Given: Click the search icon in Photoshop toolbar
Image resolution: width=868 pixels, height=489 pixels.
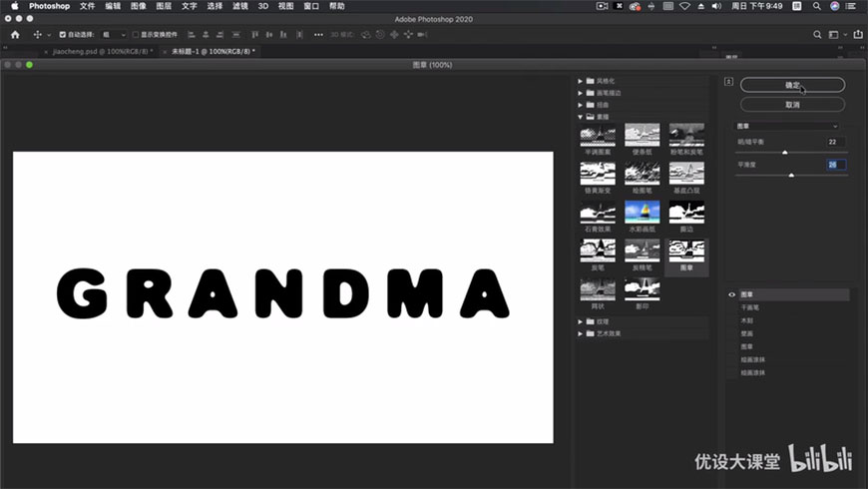Looking at the screenshot, I should (818, 34).
